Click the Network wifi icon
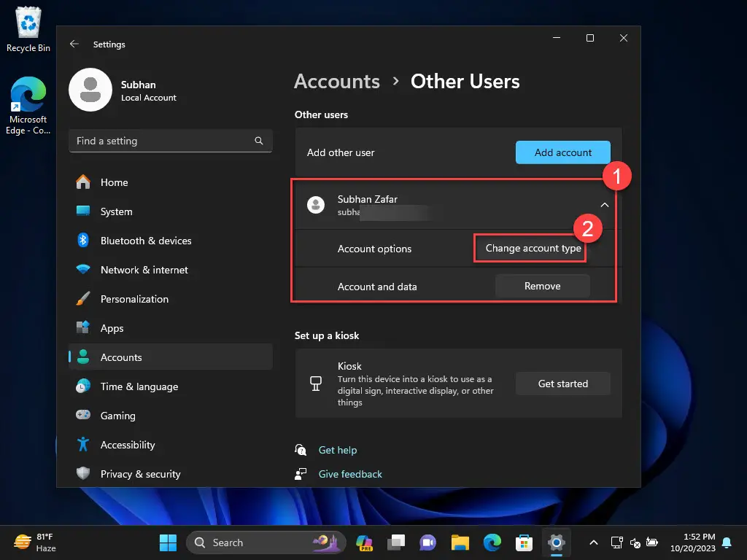747x560 pixels. point(83,269)
